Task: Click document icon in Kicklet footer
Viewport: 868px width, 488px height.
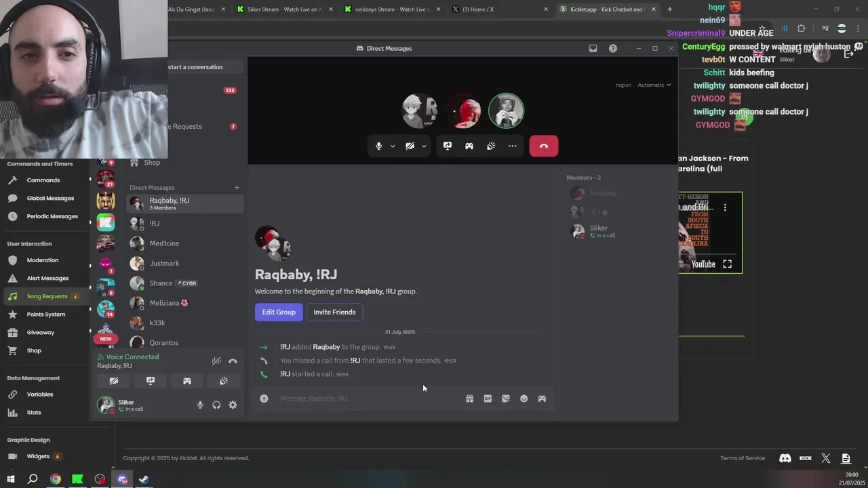Action: (846, 458)
